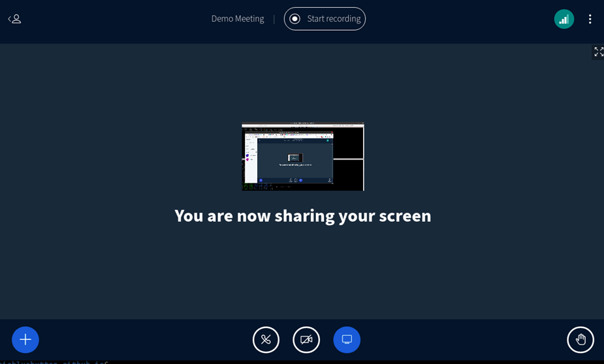Enable webcam sharing

click(306, 340)
